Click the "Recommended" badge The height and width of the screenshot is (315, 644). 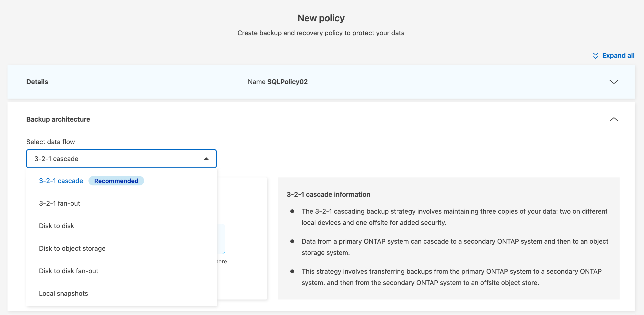click(x=116, y=181)
